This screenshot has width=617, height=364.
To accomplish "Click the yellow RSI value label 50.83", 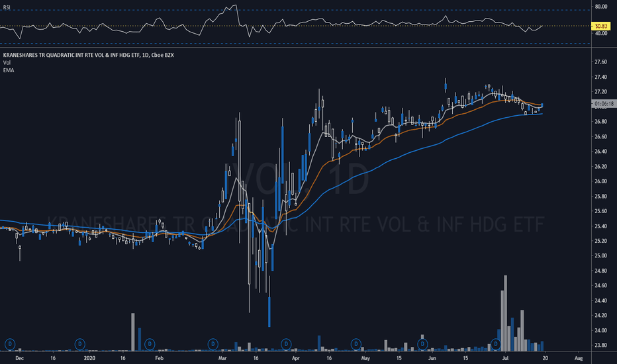I will (x=601, y=26).
